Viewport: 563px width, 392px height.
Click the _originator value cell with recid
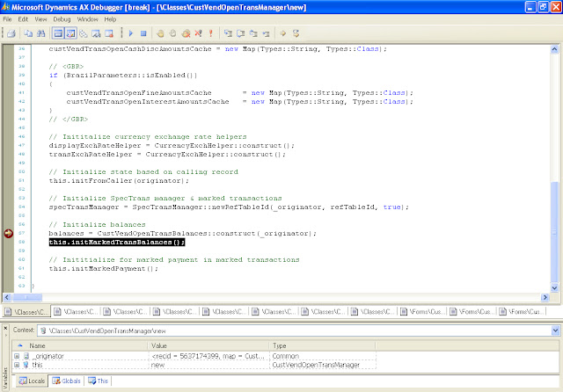208,356
